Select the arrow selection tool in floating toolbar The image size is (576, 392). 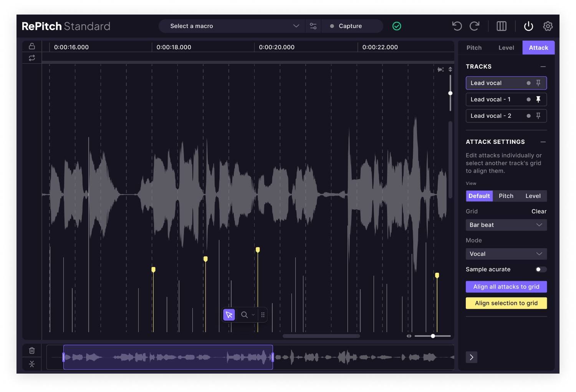228,315
